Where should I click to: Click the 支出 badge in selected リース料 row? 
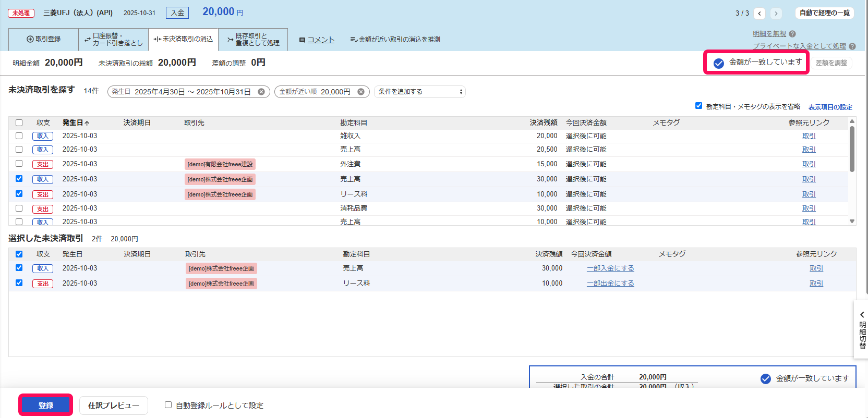pyautogui.click(x=43, y=284)
